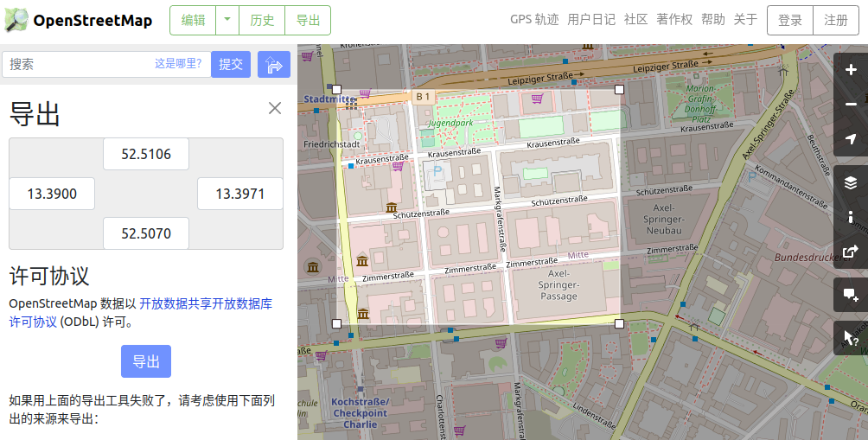Viewport: 868px width, 440px height.
Task: Add a note to the map
Action: [851, 295]
